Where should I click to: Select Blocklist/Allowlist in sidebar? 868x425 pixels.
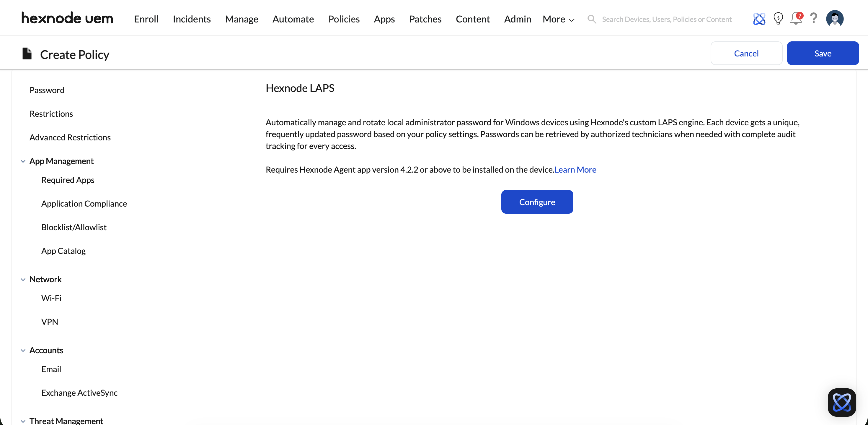pos(74,227)
